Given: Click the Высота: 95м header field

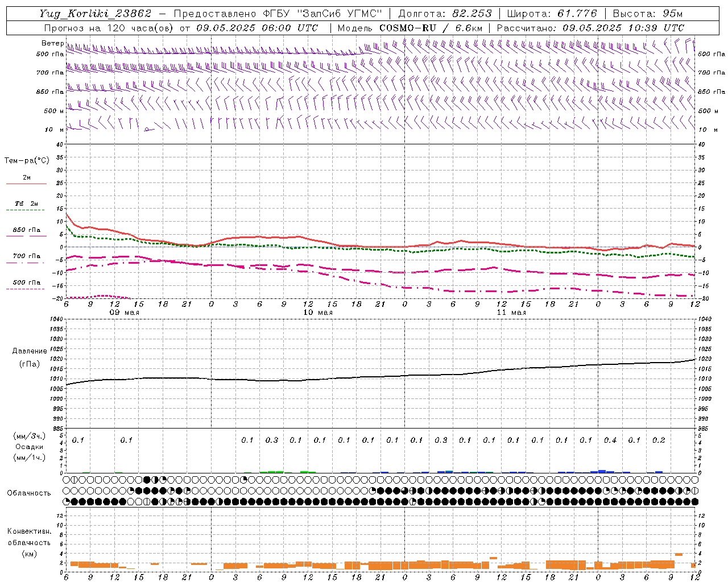Looking at the screenshot, I should tap(648, 14).
